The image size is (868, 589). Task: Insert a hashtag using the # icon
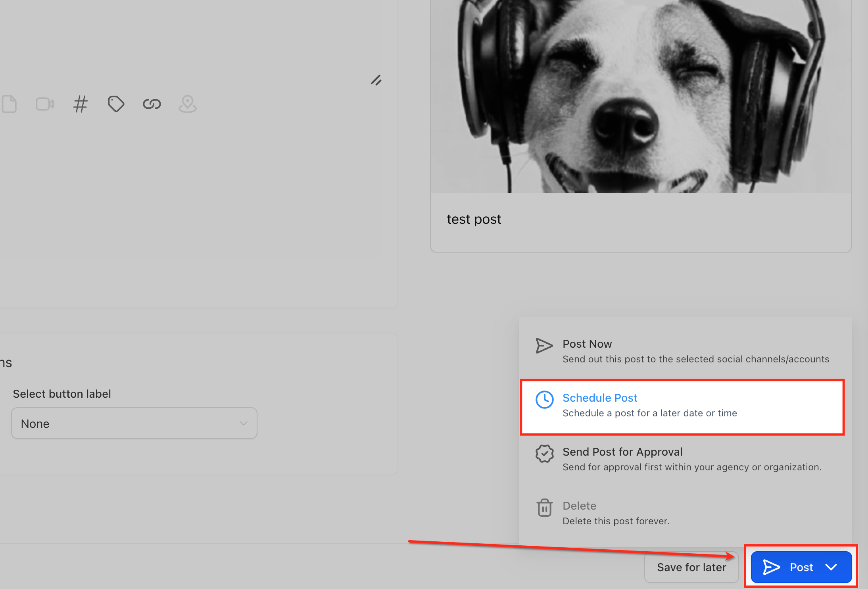click(80, 104)
